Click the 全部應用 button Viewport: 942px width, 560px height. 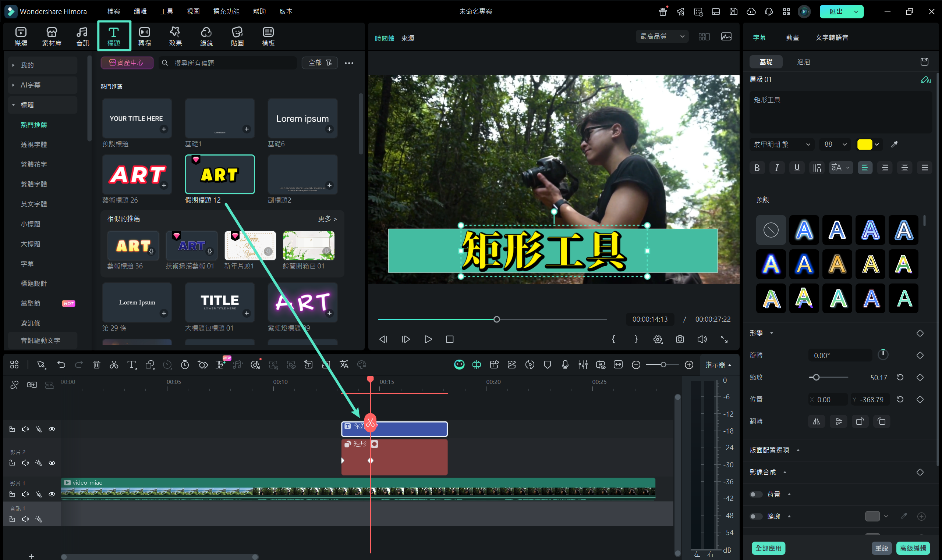pyautogui.click(x=768, y=548)
